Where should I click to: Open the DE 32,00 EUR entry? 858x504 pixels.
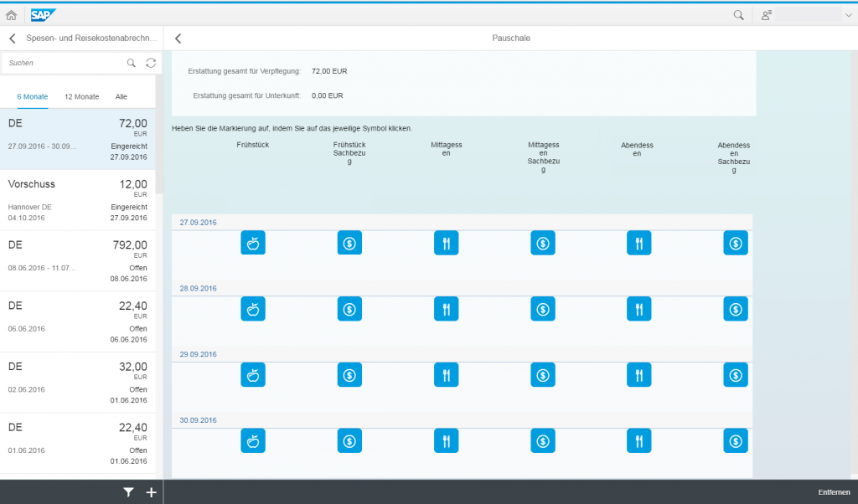(78, 382)
